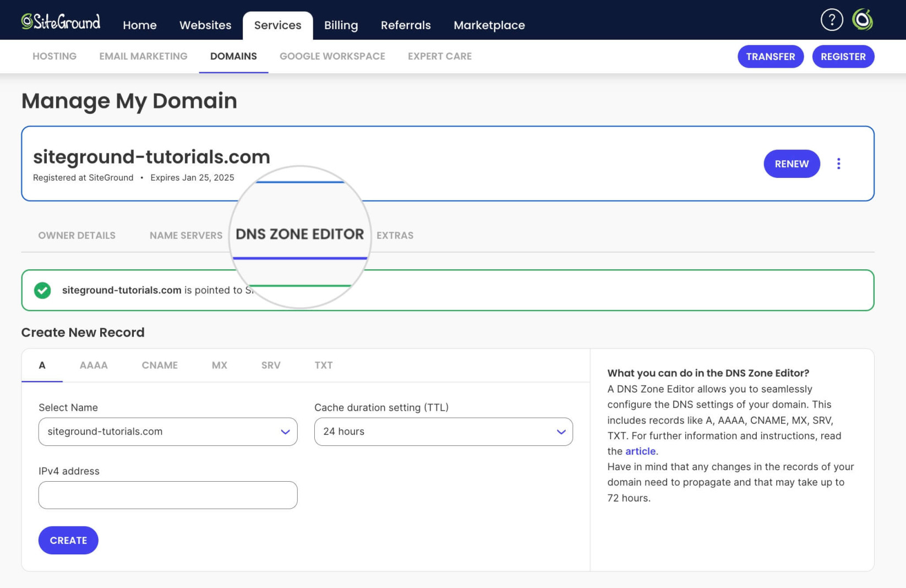Click the Create New Record heading
906x588 pixels.
coord(83,333)
